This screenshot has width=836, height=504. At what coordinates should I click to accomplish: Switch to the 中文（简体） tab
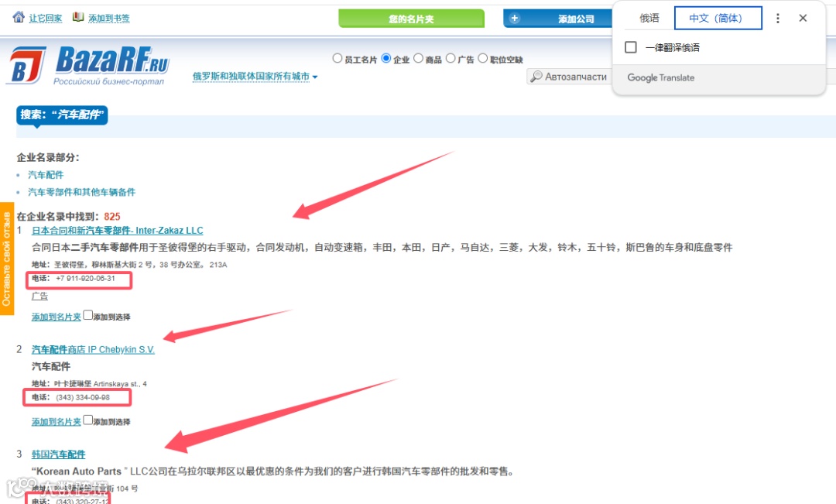[x=718, y=18]
